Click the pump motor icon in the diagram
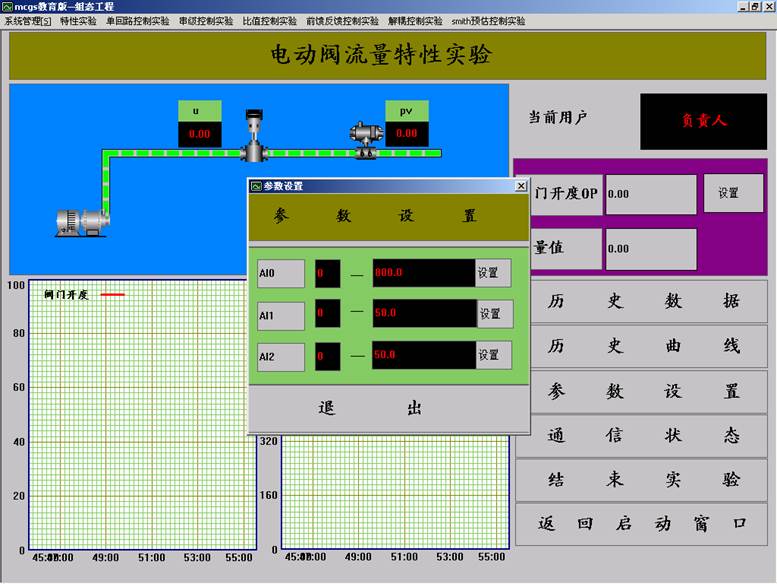Image resolution: width=777 pixels, height=584 pixels. tap(82, 221)
